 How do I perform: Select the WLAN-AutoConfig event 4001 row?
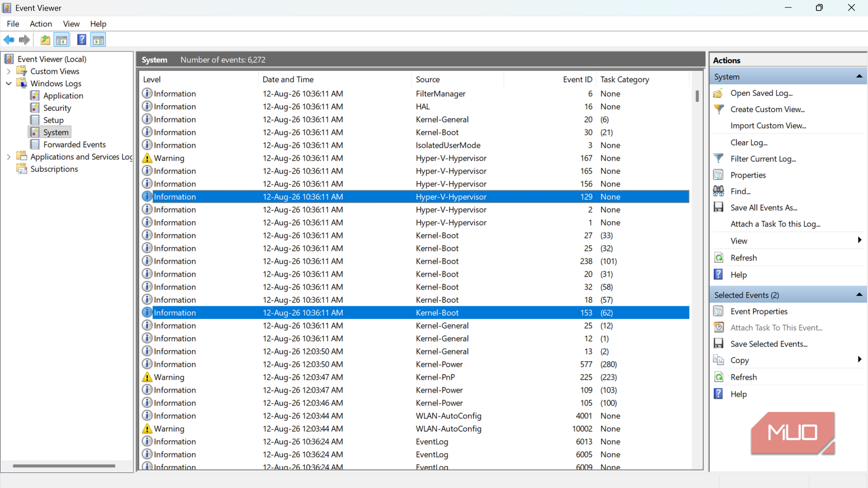click(415, 416)
